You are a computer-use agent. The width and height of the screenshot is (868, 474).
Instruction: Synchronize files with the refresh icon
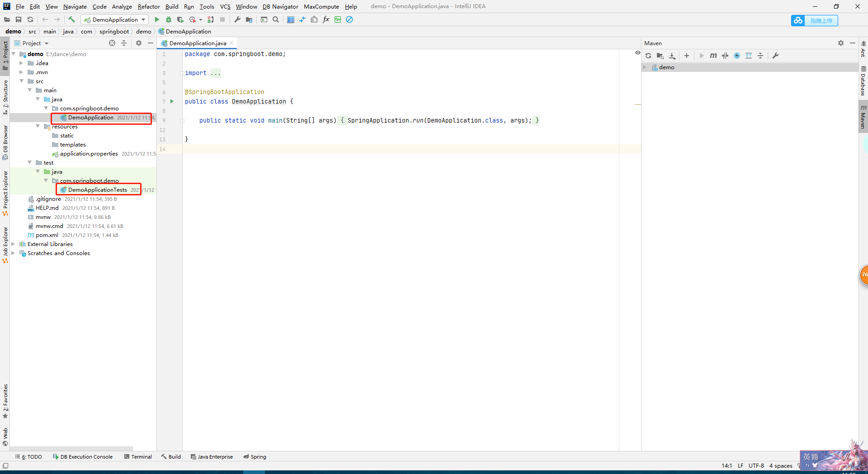tap(30, 19)
